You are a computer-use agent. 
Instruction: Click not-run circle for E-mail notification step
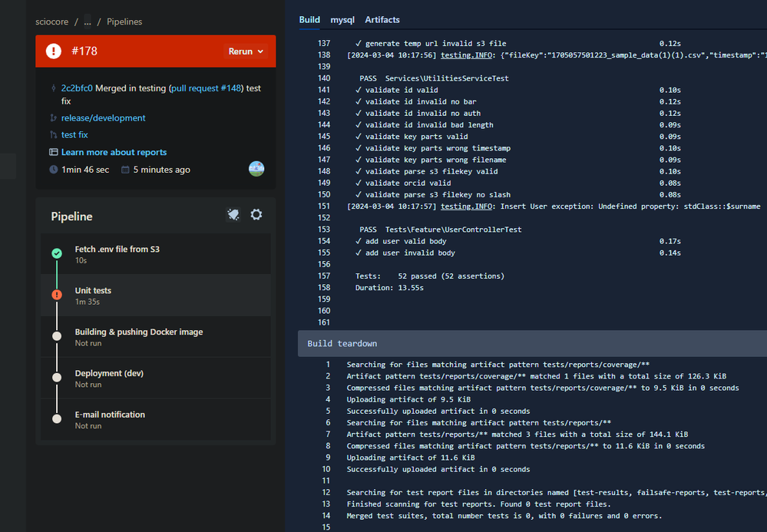pos(57,419)
